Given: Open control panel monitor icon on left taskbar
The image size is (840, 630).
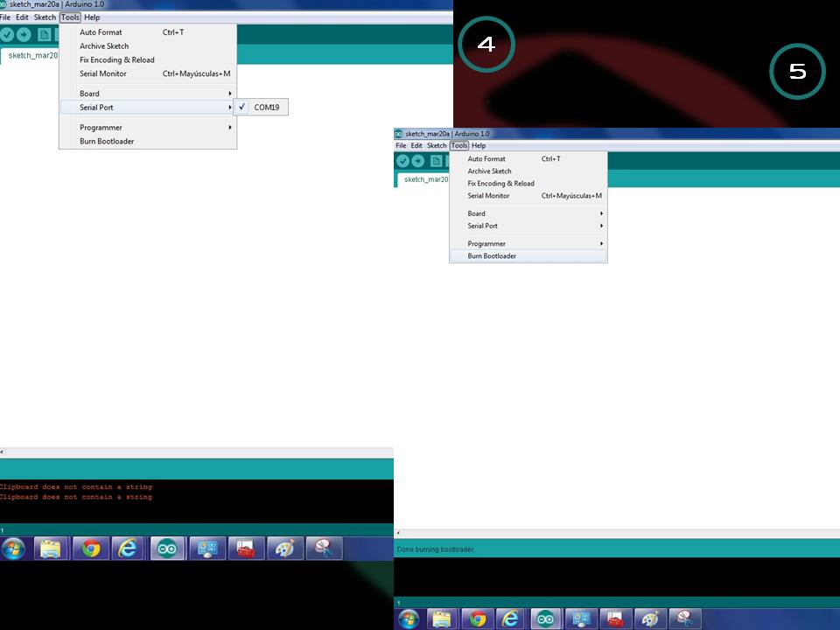Looking at the screenshot, I should point(206,549).
